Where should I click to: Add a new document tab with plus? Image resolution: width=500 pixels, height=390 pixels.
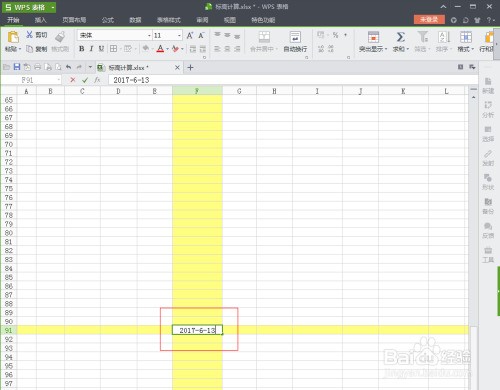190,68
